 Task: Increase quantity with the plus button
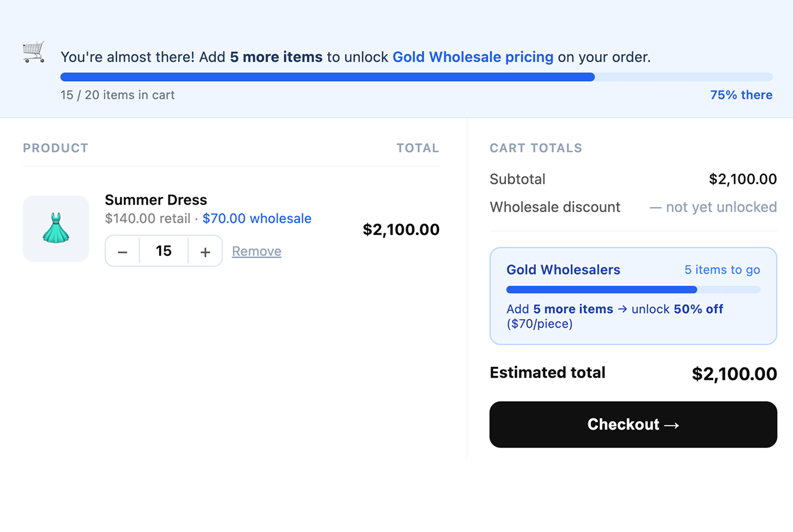click(204, 251)
